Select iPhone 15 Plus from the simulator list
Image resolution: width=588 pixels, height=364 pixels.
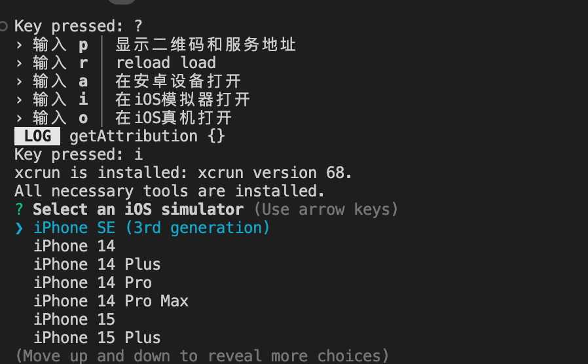tap(97, 338)
